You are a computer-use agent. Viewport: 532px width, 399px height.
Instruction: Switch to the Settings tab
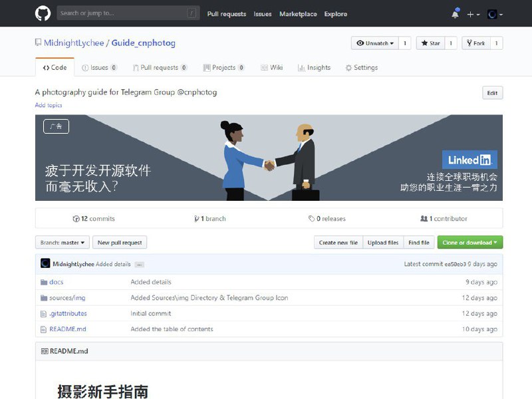click(x=362, y=68)
